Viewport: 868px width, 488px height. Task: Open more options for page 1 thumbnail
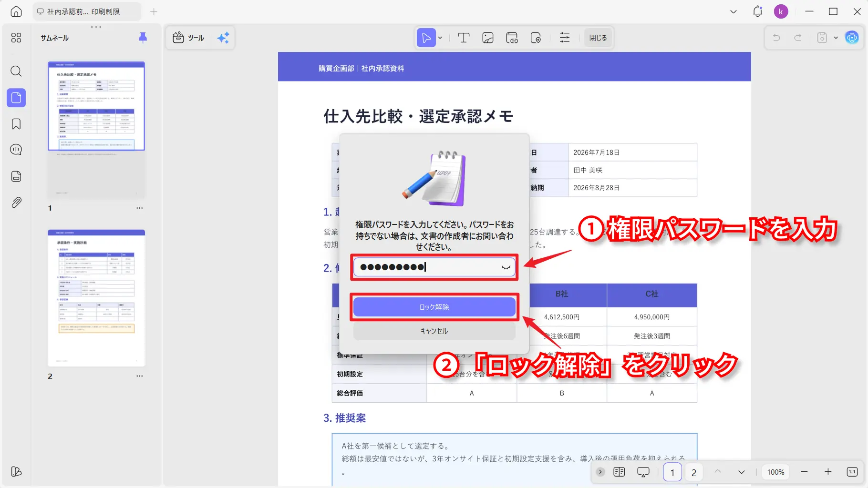tap(139, 208)
